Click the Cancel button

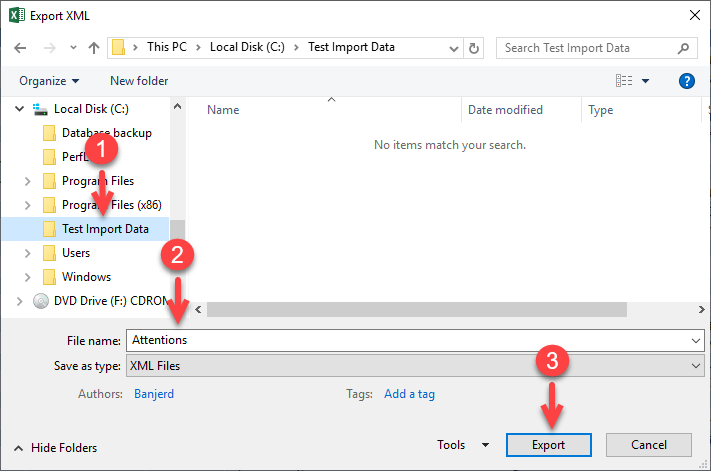[x=648, y=445]
